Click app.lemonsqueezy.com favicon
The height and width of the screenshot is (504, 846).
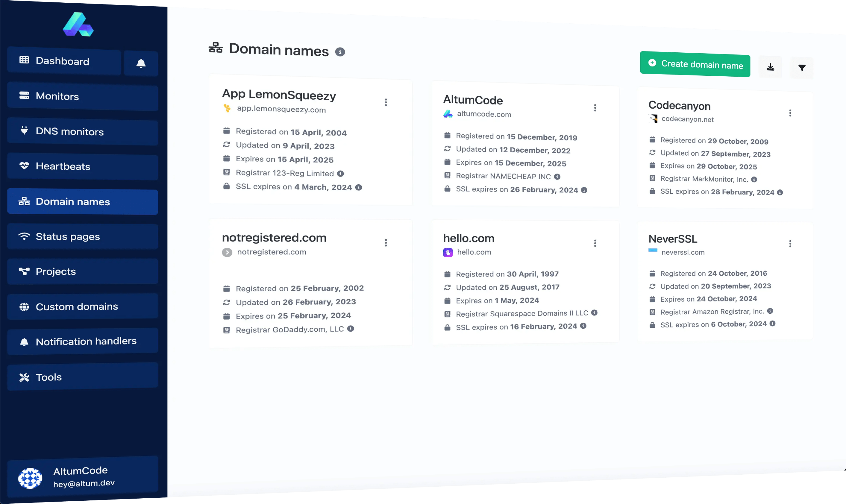click(x=227, y=108)
